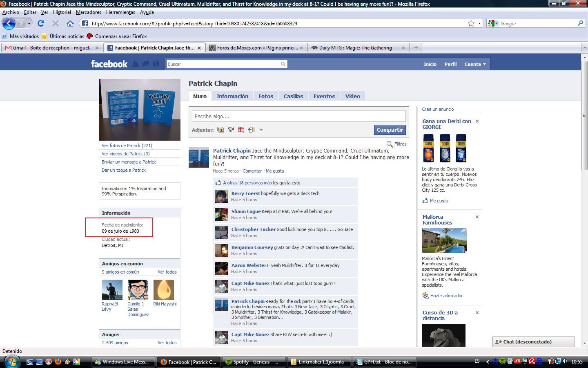
Task: Open a new tab with plus button
Action: [416, 48]
